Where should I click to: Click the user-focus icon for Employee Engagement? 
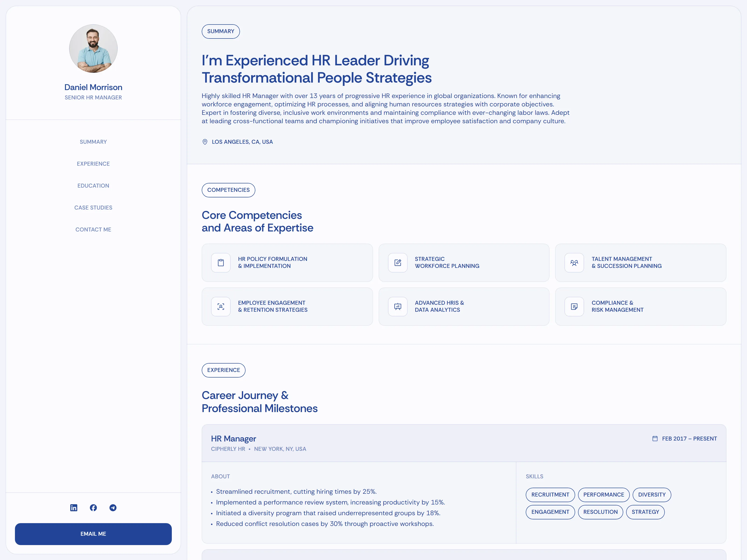(x=221, y=307)
